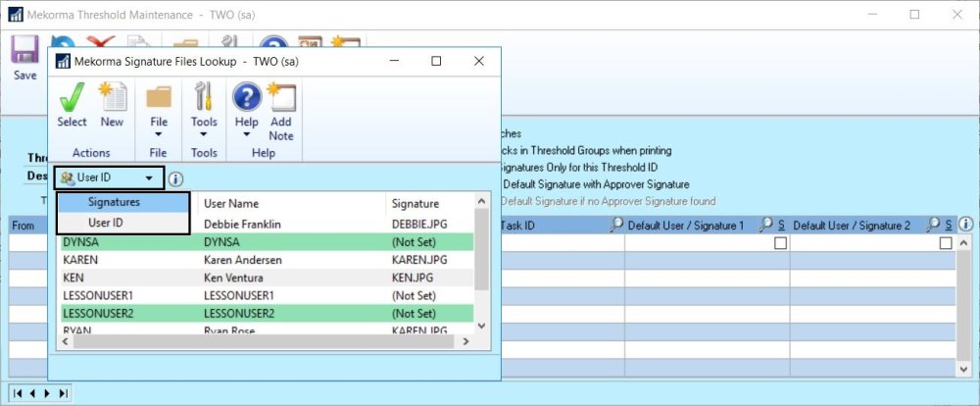This screenshot has height=406, width=980.
Task: Go to previous record navigation arrow
Action: (x=32, y=393)
